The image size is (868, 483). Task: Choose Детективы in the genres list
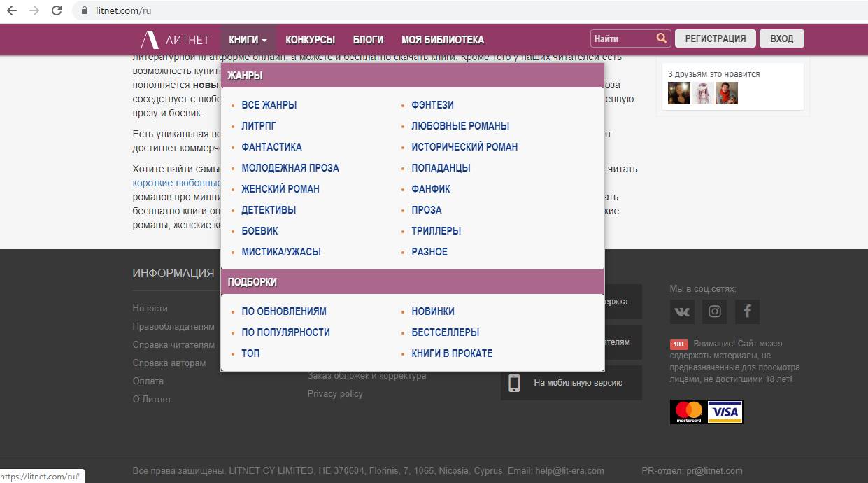click(x=269, y=210)
